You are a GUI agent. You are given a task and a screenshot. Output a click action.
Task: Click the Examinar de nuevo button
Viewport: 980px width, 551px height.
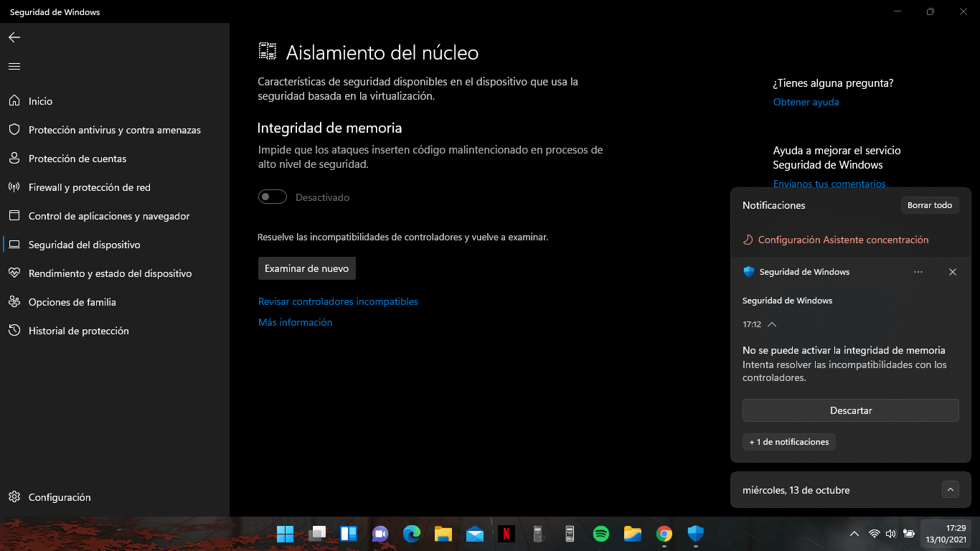pyautogui.click(x=306, y=268)
